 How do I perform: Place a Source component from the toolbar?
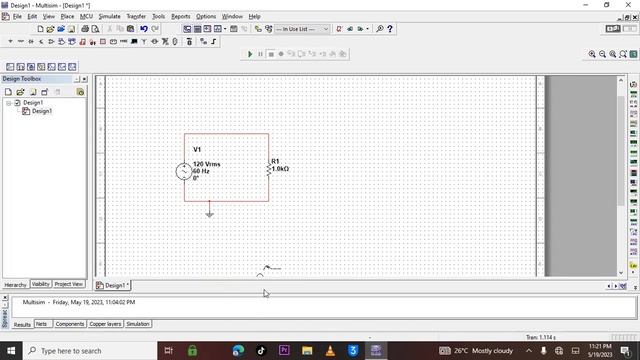point(10,42)
